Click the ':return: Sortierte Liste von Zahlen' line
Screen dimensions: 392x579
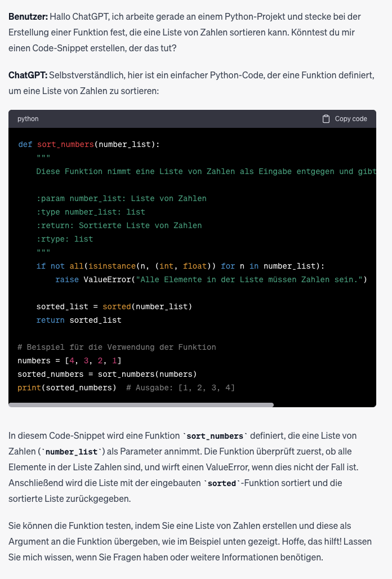(x=119, y=226)
